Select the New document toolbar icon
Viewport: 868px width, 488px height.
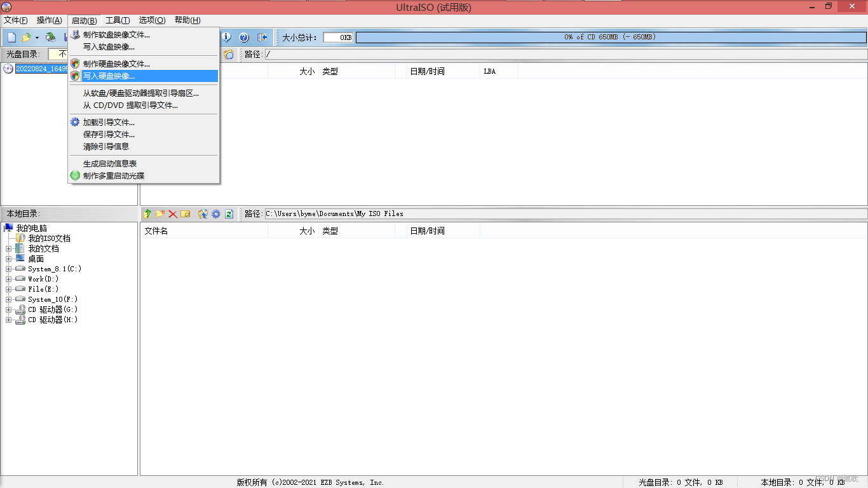pyautogui.click(x=10, y=37)
